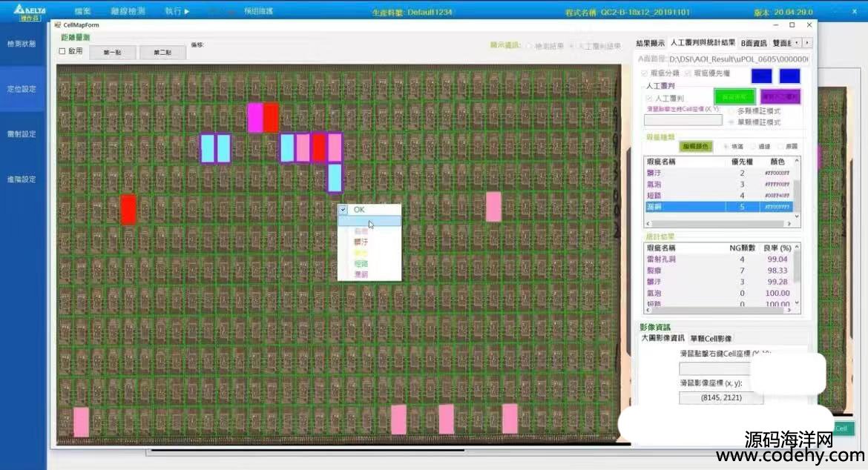Viewport: 868px width, 470px height.
Task: Click the play arrow beside 執行
Action: point(187,12)
